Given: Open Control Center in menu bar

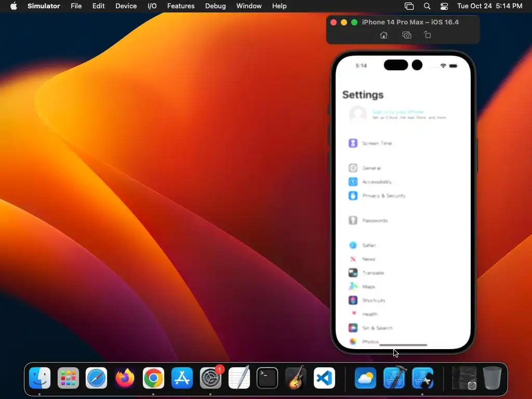Looking at the screenshot, I should point(444,6).
